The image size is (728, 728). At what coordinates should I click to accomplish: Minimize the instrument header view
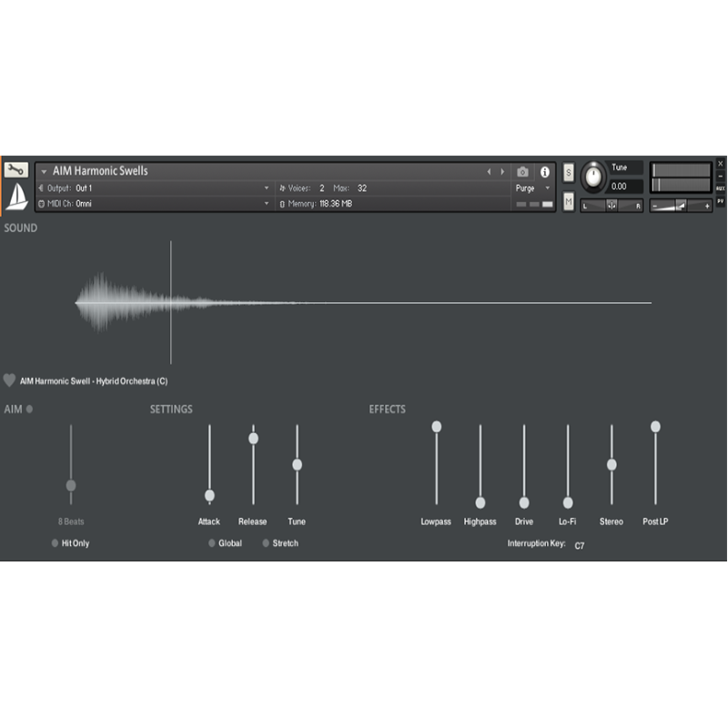[x=720, y=177]
